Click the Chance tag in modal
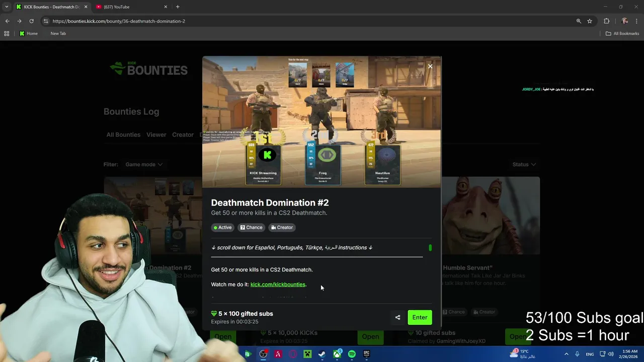Image resolution: width=644 pixels, height=362 pixels. 251,227
